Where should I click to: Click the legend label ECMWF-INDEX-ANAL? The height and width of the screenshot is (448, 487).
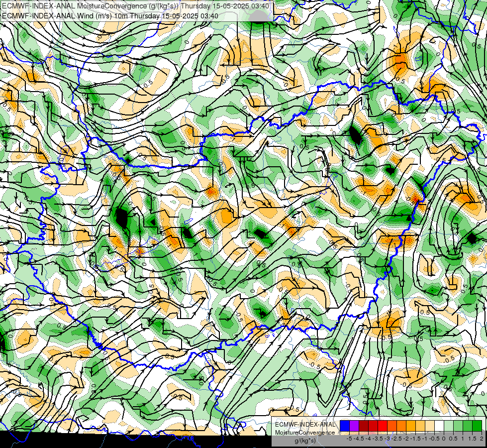(305, 425)
